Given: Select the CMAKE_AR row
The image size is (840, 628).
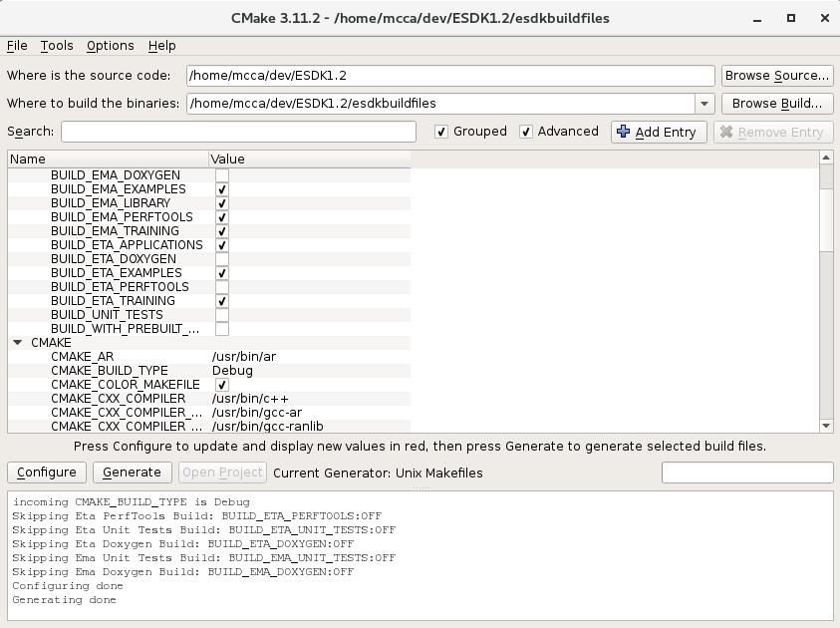Looking at the screenshot, I should (209, 356).
